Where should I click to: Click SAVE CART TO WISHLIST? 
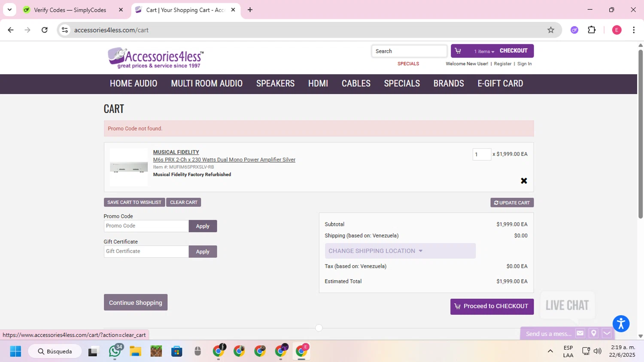coord(134,202)
